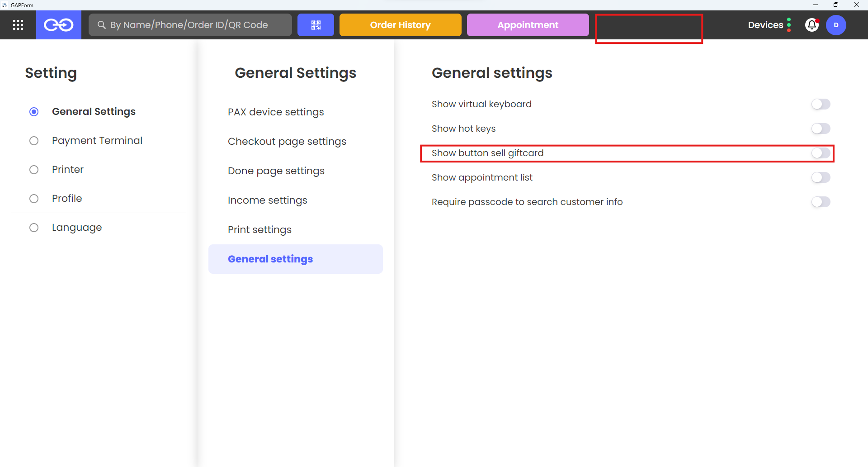868x467 pixels.
Task: Click the Profile label in Setting
Action: coord(67,199)
